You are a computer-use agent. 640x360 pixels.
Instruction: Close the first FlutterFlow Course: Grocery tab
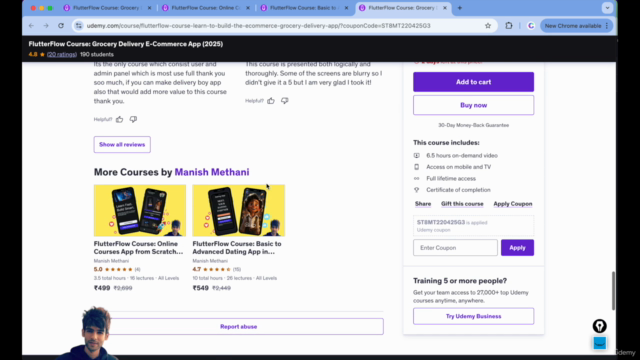tap(149, 8)
